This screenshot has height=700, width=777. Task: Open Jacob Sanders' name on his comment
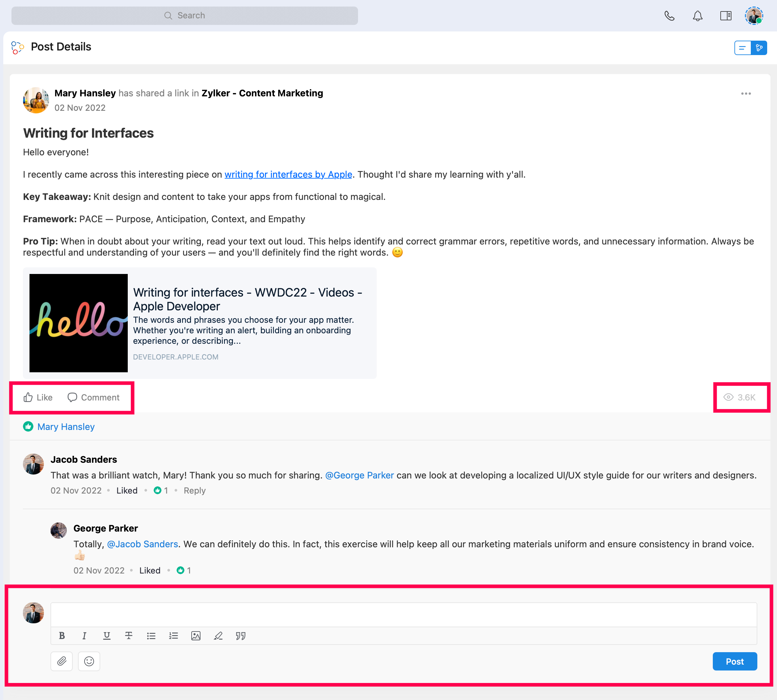84,459
